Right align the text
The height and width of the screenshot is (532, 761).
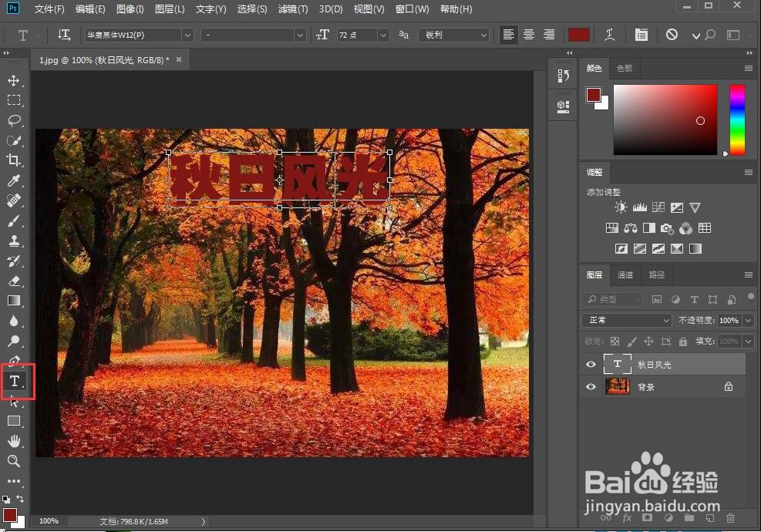click(x=549, y=35)
